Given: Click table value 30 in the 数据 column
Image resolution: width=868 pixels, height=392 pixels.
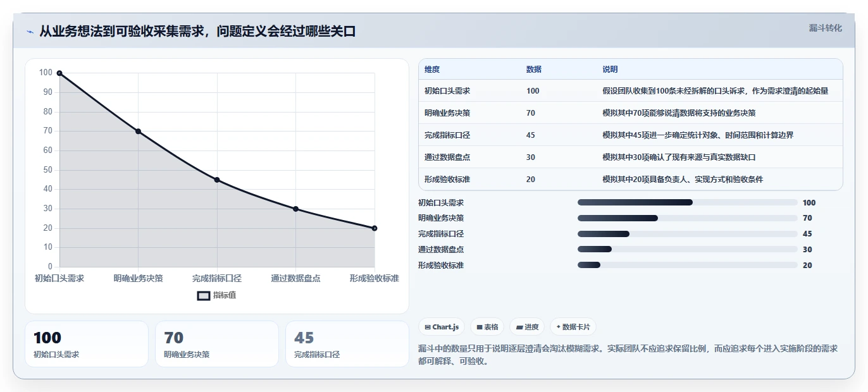Looking at the screenshot, I should coord(531,157).
